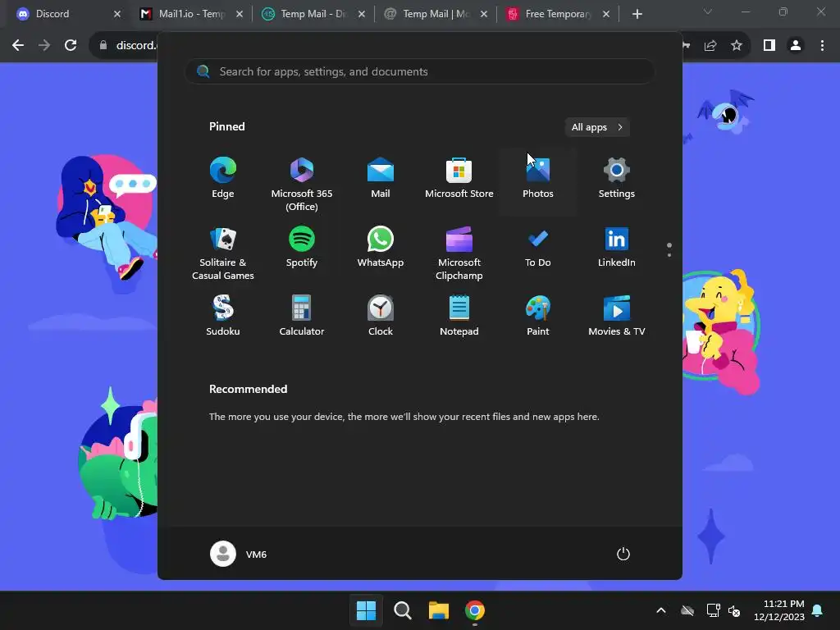Viewport: 840px width, 630px height.
Task: Open Microsoft Store from Start menu
Action: (459, 178)
